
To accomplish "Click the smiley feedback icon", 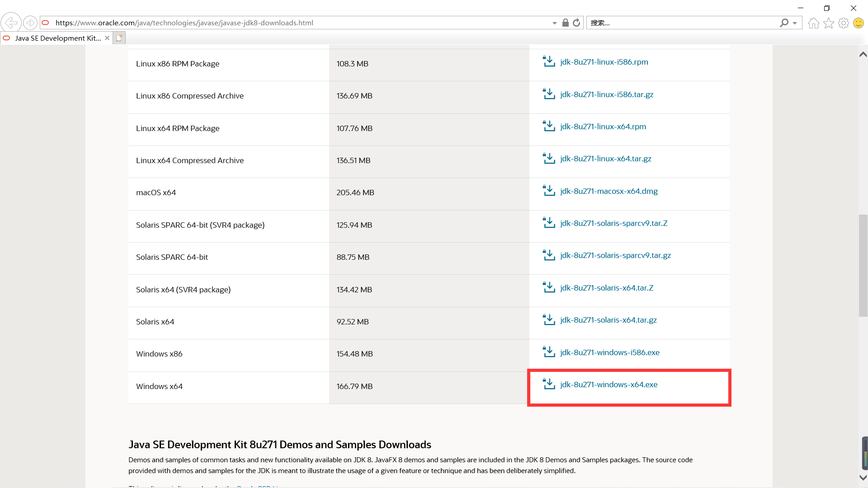I will tap(858, 23).
